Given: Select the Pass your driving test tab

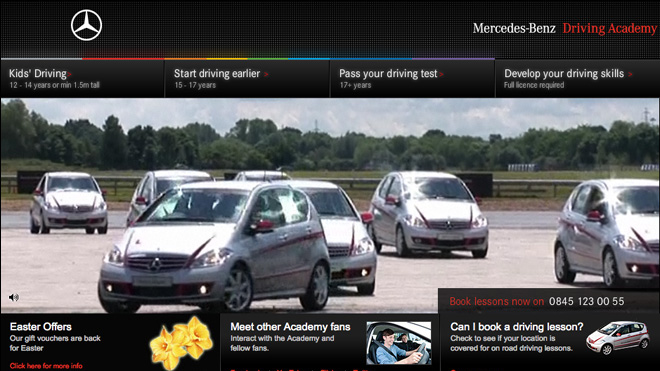Looking at the screenshot, I should [x=412, y=79].
